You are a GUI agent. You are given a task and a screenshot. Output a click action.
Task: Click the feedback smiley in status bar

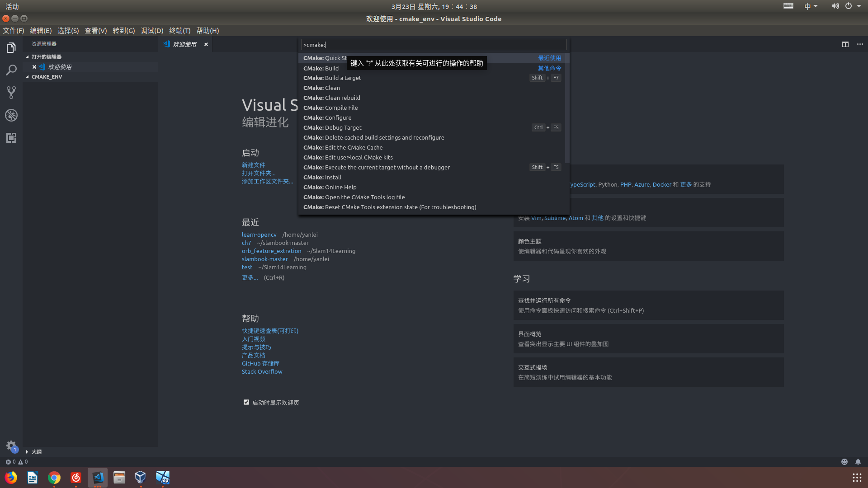[x=844, y=462]
